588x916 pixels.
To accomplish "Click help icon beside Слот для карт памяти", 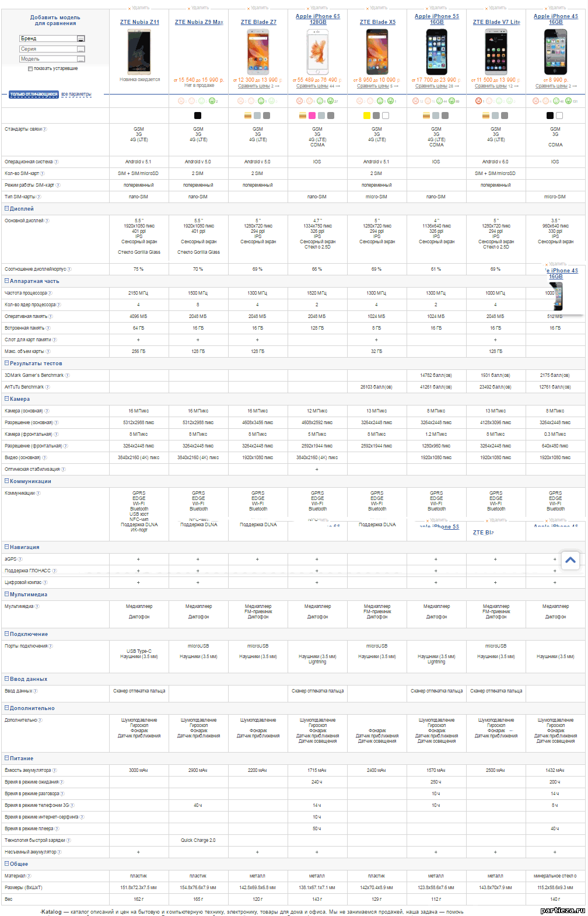I will click(x=55, y=340).
